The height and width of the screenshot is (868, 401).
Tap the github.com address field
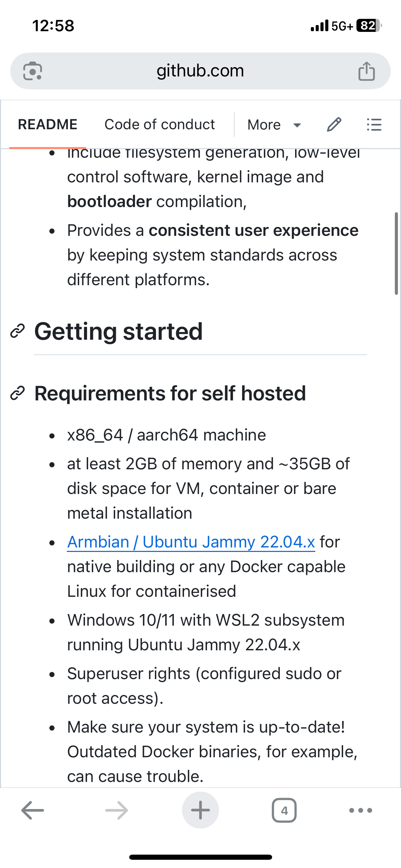pos(200,71)
